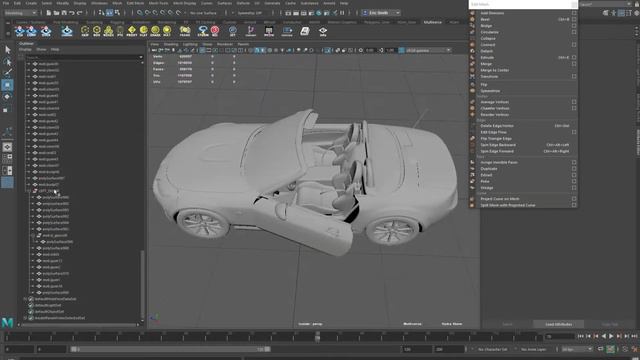640x360 pixels.
Task: Select defaultLightSet in the Outliner
Action: (x=48, y=305)
